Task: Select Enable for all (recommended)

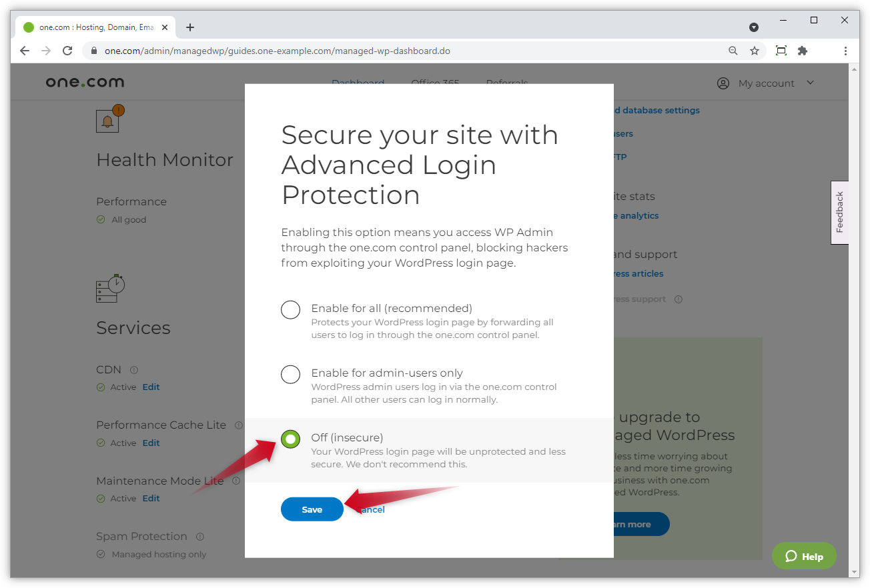Action: pos(290,309)
